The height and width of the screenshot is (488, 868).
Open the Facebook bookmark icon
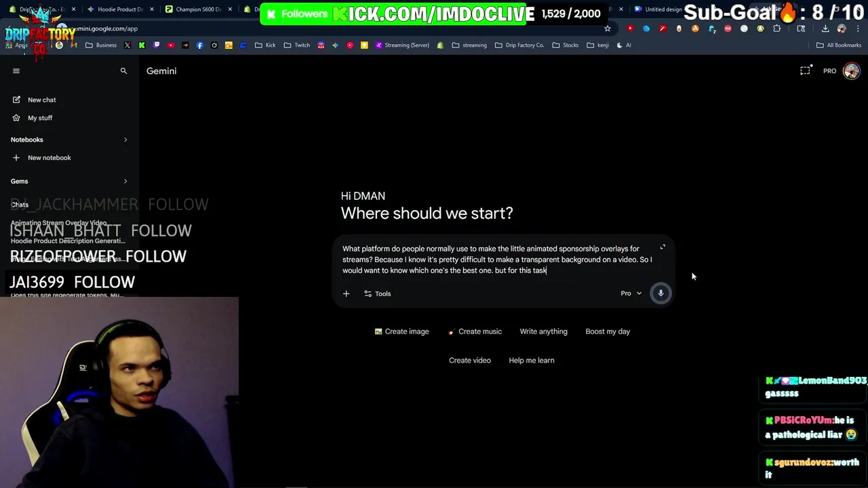pos(199,45)
